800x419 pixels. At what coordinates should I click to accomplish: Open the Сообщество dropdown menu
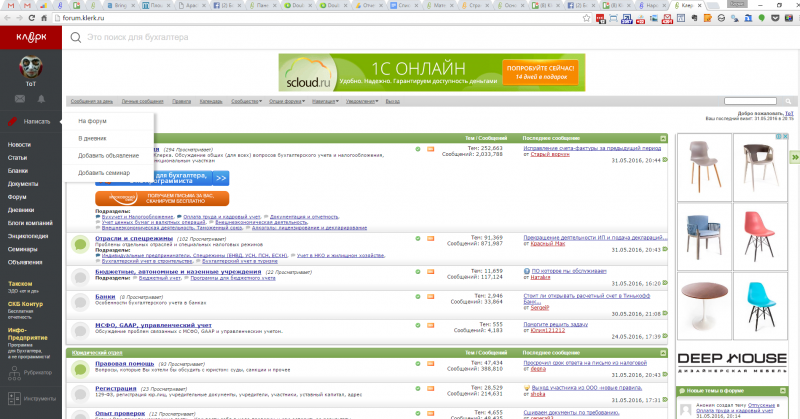point(246,102)
